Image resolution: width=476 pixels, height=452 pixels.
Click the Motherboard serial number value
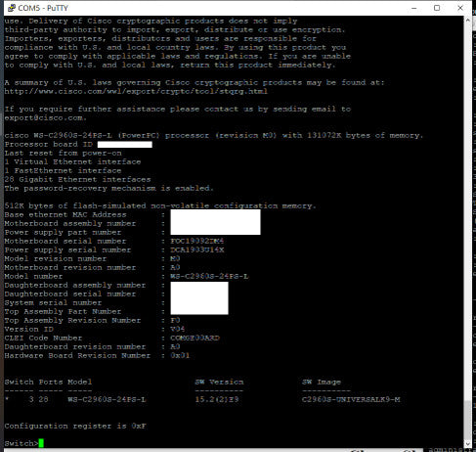pyautogui.click(x=197, y=241)
